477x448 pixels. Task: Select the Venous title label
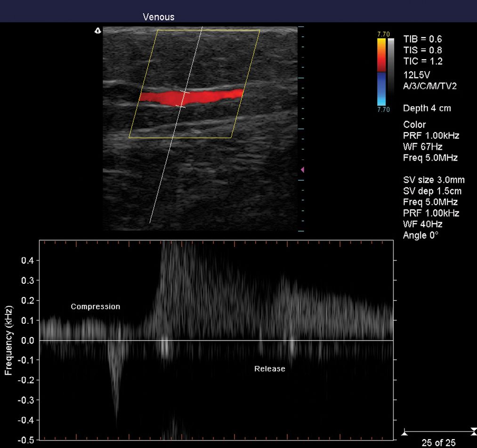159,17
